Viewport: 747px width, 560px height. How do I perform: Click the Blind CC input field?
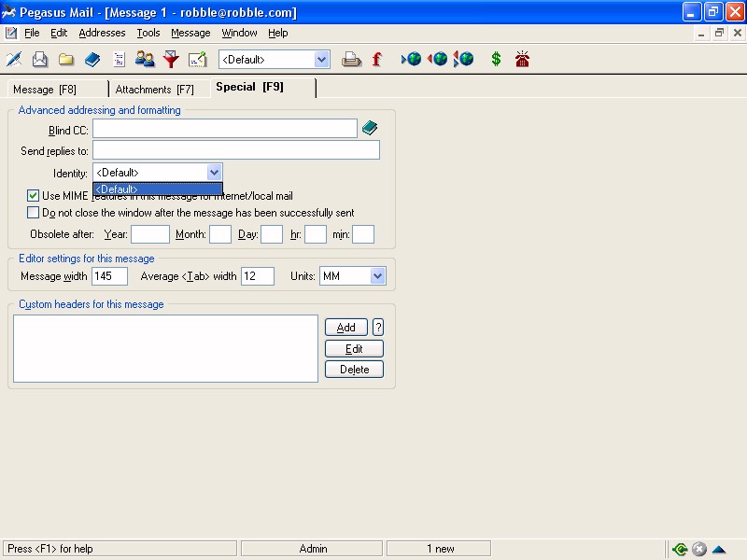click(x=225, y=129)
